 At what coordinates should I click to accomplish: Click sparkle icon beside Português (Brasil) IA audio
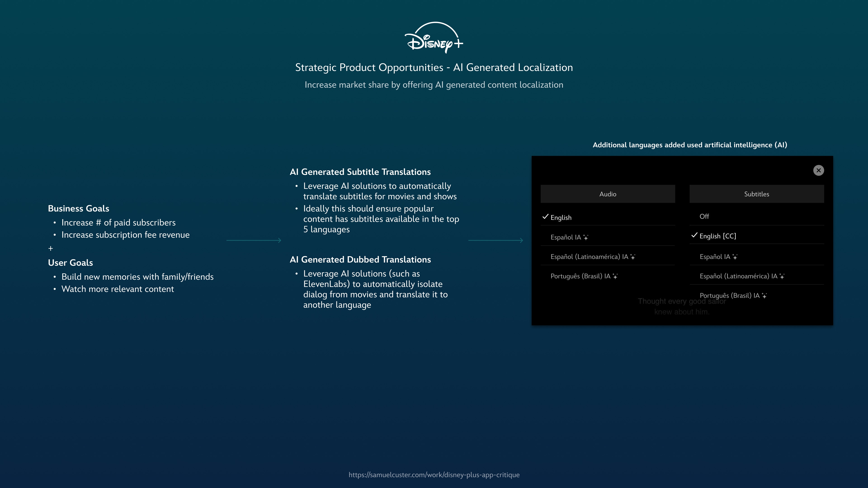tap(615, 276)
